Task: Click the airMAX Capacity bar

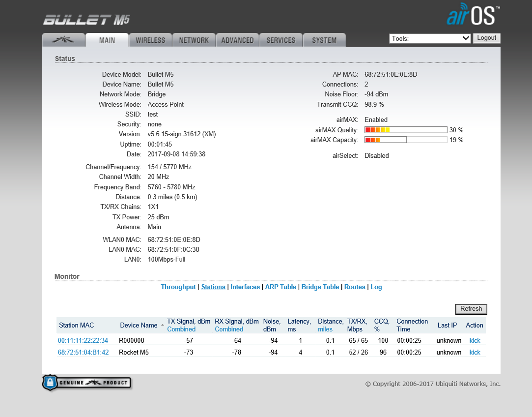Action: pos(406,140)
